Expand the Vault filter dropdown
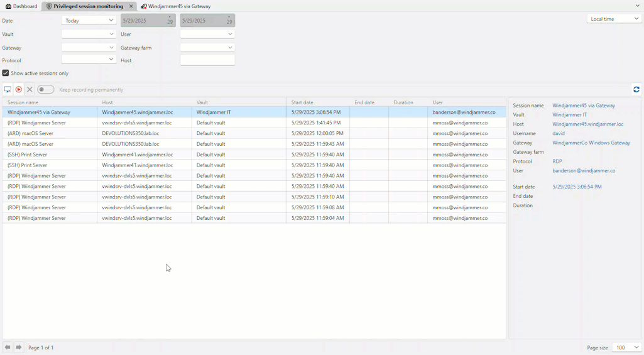 tap(89, 35)
